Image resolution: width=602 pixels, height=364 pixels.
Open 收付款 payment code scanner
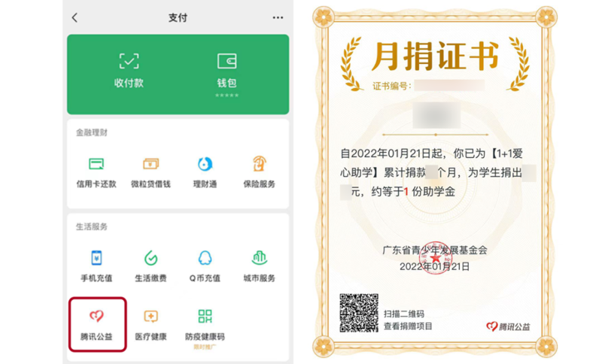[129, 71]
